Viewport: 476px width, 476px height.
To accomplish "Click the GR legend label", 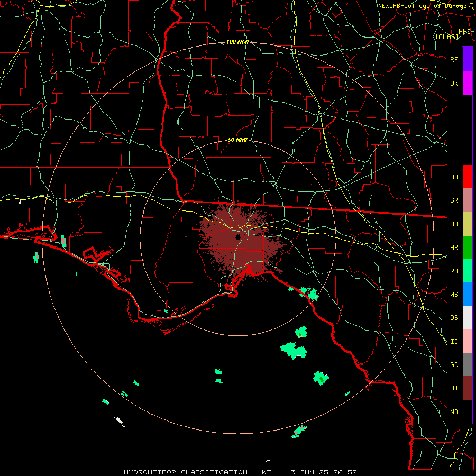I will point(454,200).
